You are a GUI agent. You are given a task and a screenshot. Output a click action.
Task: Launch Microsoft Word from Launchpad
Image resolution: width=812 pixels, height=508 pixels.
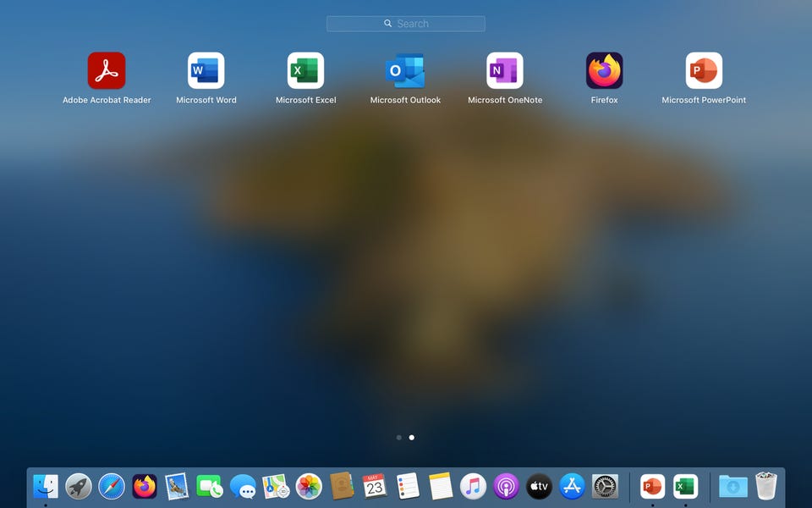tap(206, 70)
